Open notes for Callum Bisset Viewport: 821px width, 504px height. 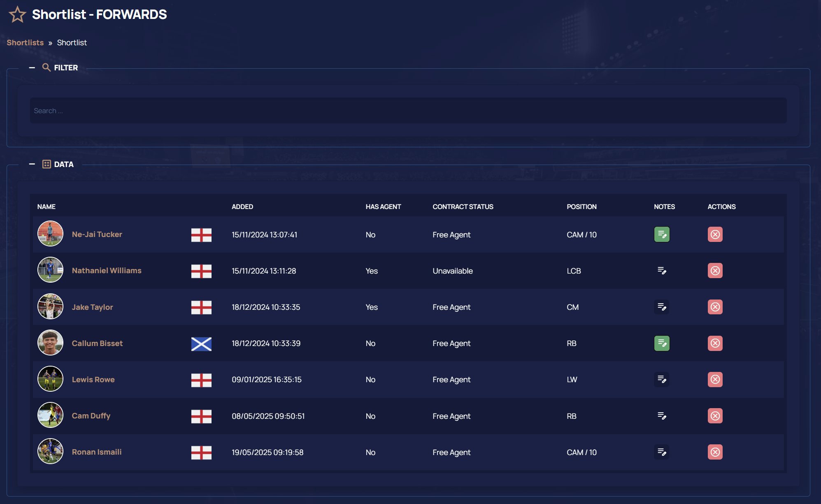pyautogui.click(x=662, y=343)
